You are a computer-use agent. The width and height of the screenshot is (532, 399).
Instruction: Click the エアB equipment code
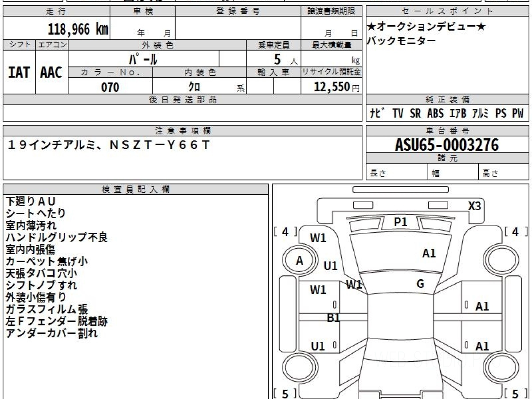458,113
